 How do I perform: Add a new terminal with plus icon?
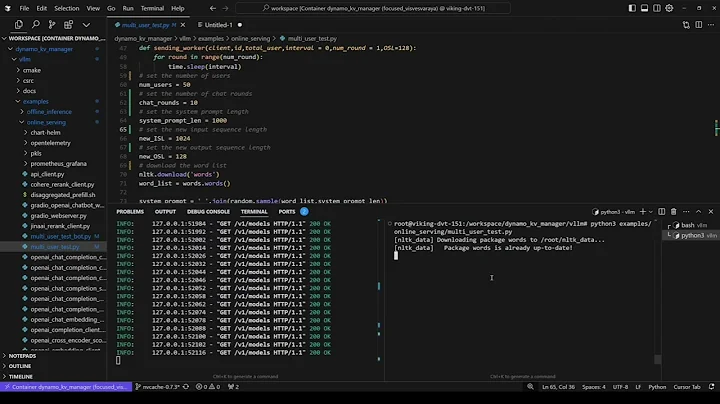[643, 212]
